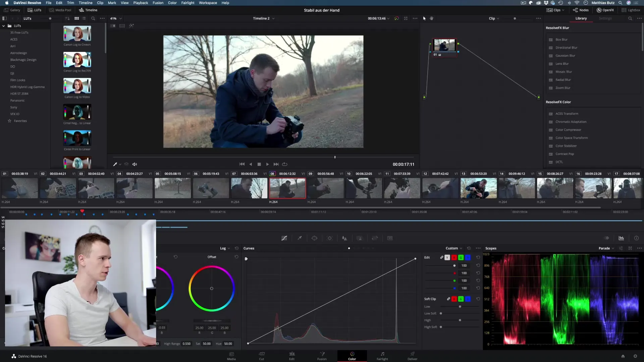Image resolution: width=644 pixels, height=362 pixels.
Task: Expand the Scopes panel to floating window
Action: coord(630,248)
